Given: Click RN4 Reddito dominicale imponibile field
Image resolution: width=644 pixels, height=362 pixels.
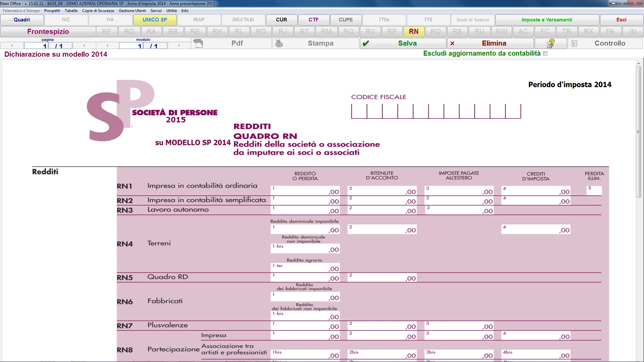Looking at the screenshot, I should coord(305,229).
